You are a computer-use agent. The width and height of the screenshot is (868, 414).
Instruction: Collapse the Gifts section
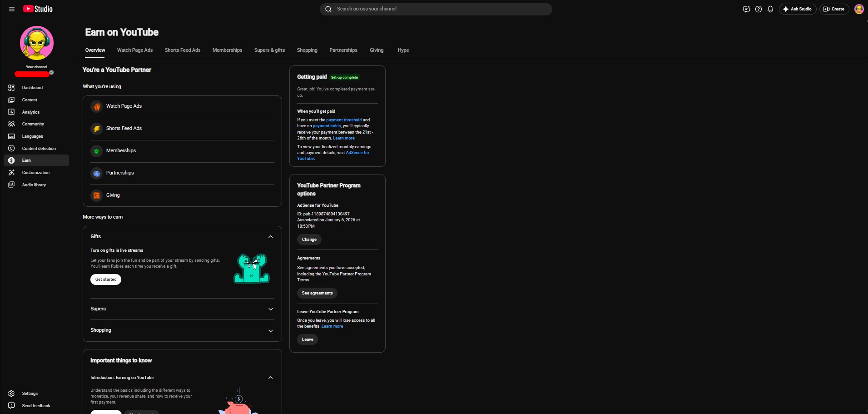pyautogui.click(x=271, y=237)
